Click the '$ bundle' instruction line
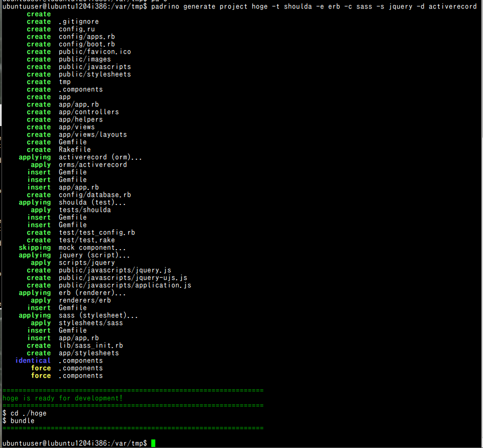The image size is (483, 448). click(x=19, y=420)
